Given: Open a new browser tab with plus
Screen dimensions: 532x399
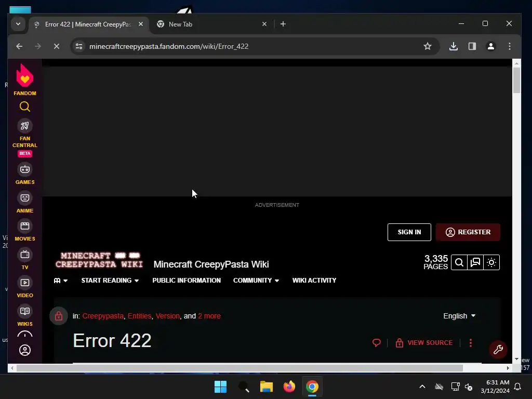Looking at the screenshot, I should 283,24.
